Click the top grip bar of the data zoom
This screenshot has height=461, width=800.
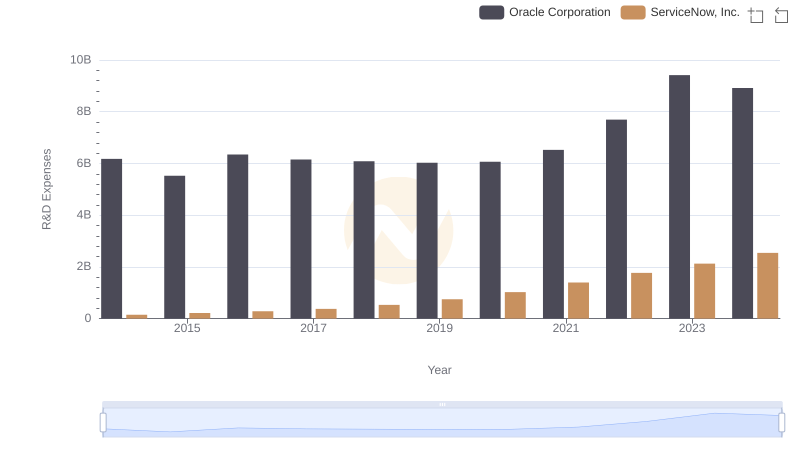[x=442, y=404]
